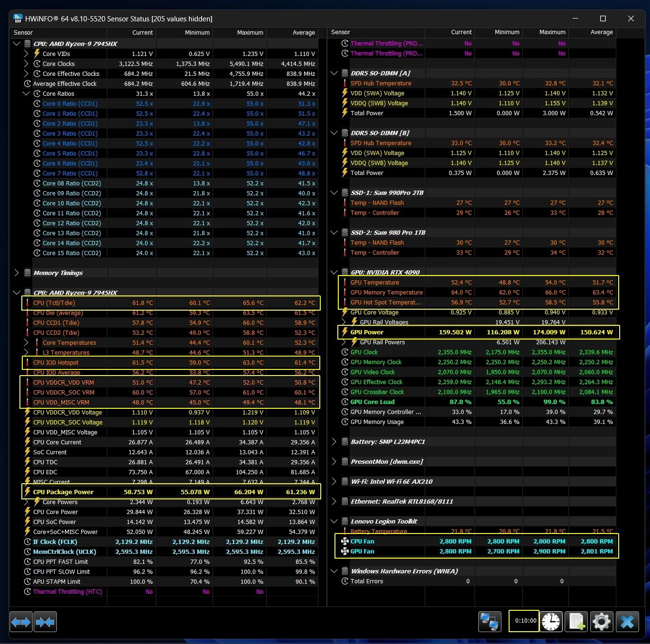Select the GPU Memory Usage row
Viewport: 650px width, 644px height.
pos(472,422)
